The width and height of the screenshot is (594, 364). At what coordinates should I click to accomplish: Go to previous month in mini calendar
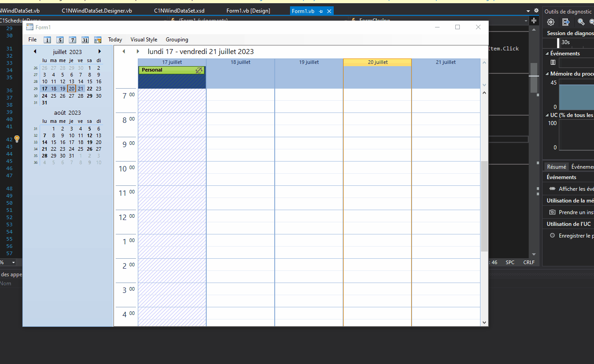pyautogui.click(x=35, y=52)
